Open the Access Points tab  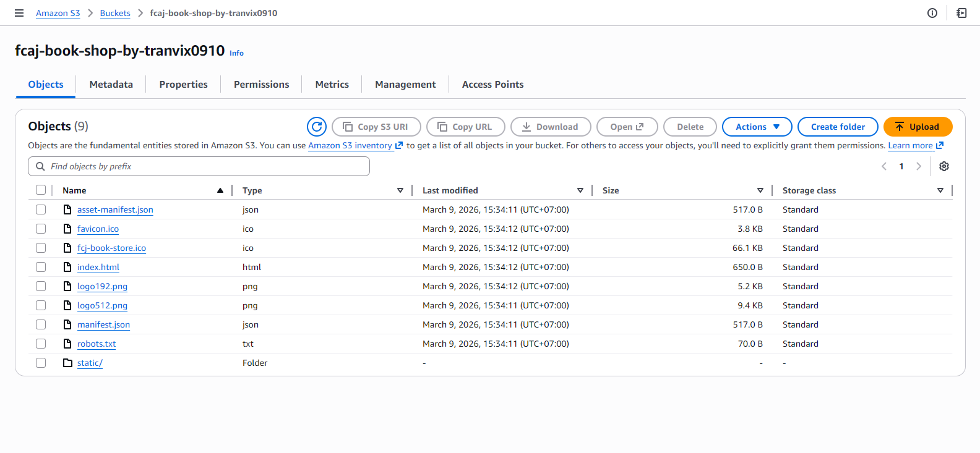click(493, 85)
